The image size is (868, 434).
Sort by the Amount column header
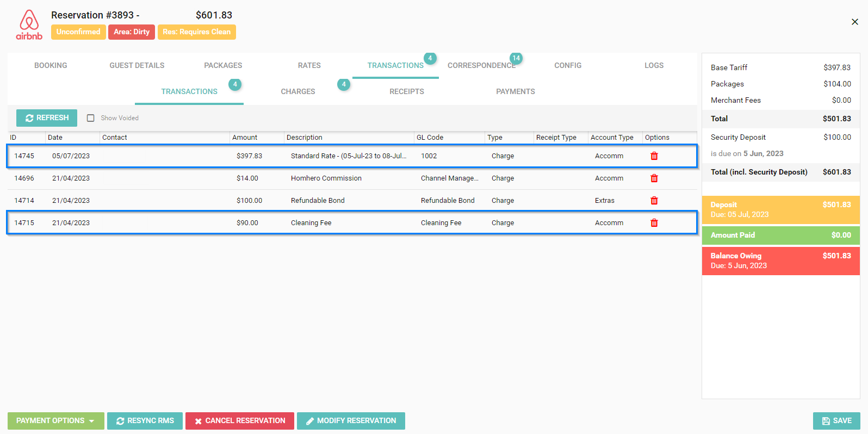[245, 138]
